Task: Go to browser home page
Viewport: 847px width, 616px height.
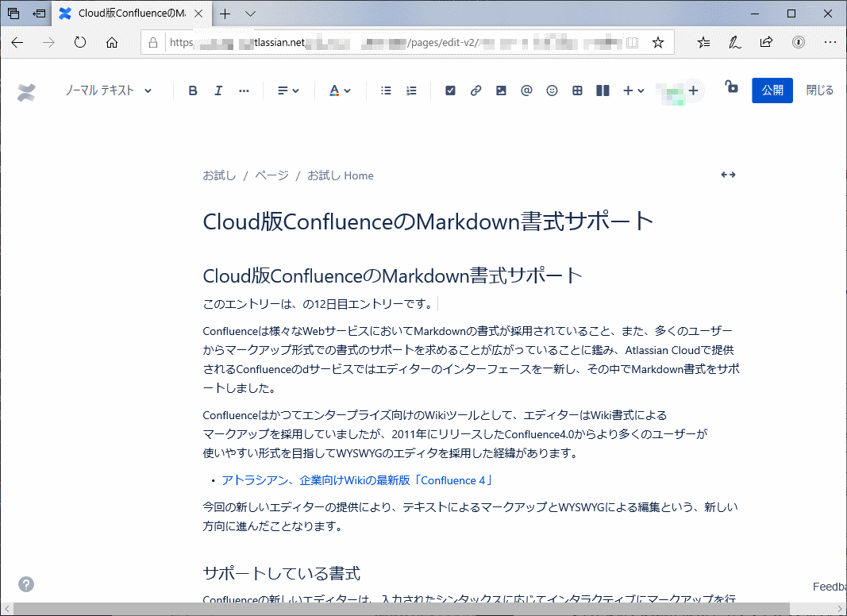Action: tap(112, 42)
